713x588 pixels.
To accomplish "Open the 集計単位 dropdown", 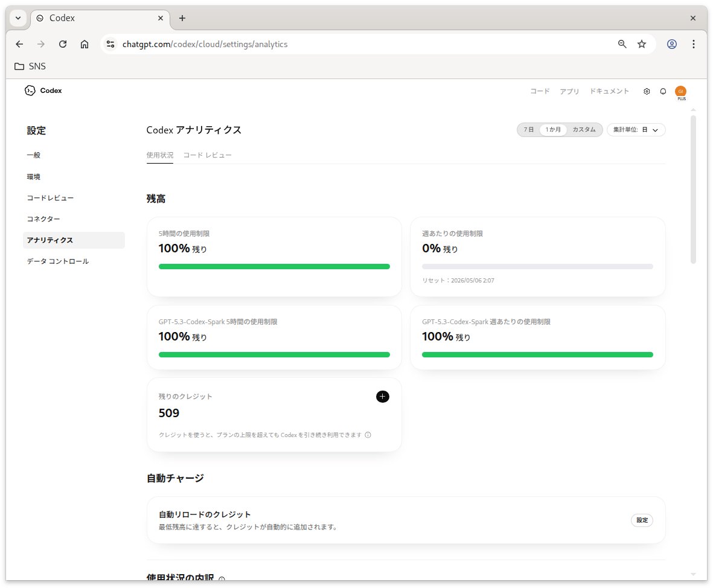I will 636,130.
